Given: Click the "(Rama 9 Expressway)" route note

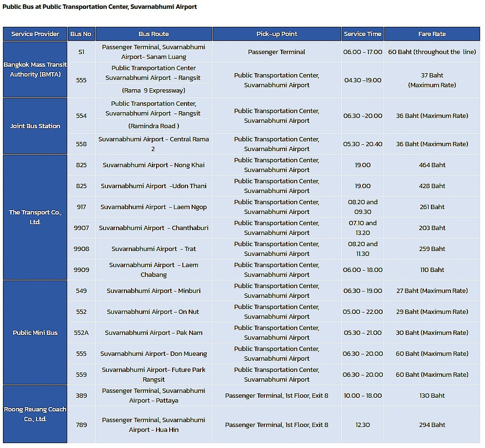Looking at the screenshot, I should point(154,90).
